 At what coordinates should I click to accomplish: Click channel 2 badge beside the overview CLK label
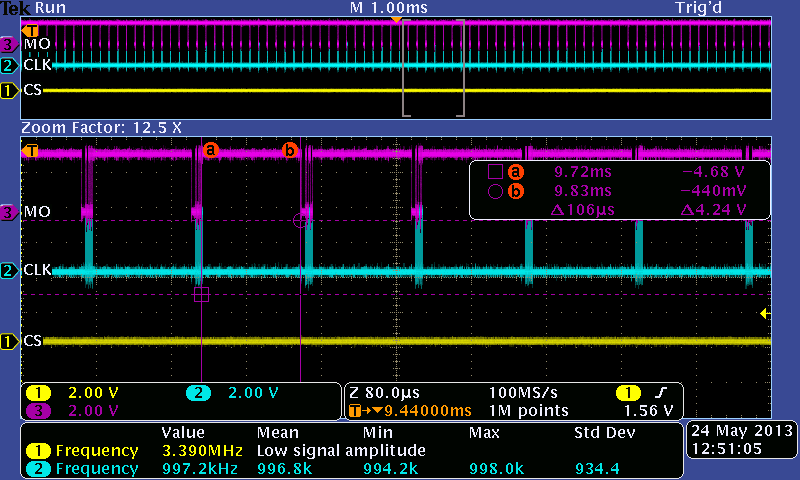coord(9,65)
